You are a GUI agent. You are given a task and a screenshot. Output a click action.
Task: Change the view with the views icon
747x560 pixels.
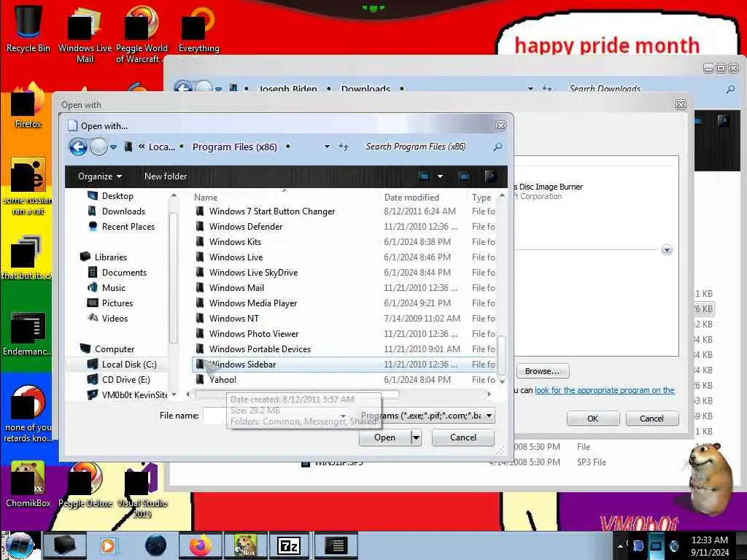(x=424, y=176)
